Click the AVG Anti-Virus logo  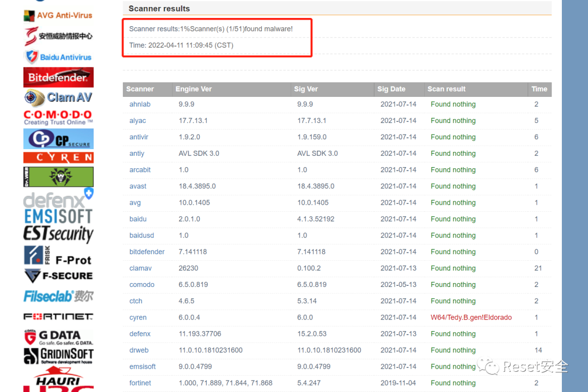[58, 15]
